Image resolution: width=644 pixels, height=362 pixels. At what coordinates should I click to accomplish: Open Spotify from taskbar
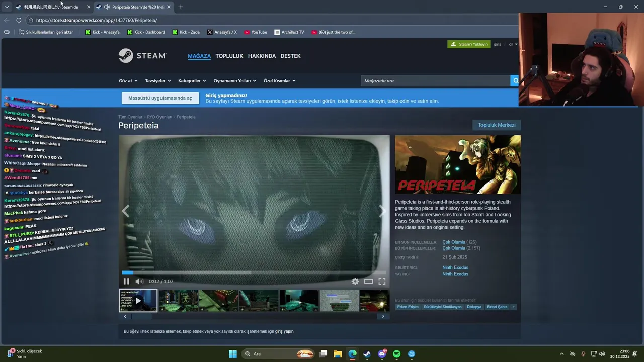coord(397,354)
